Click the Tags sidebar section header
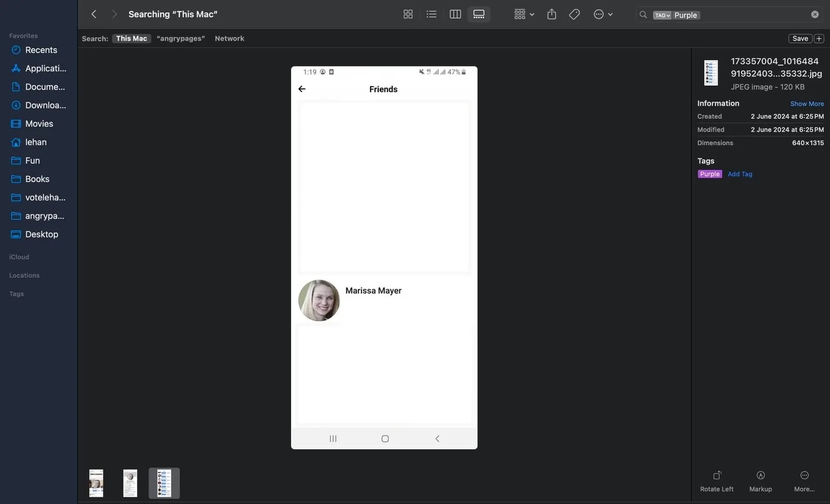This screenshot has width=830, height=504. tap(16, 293)
